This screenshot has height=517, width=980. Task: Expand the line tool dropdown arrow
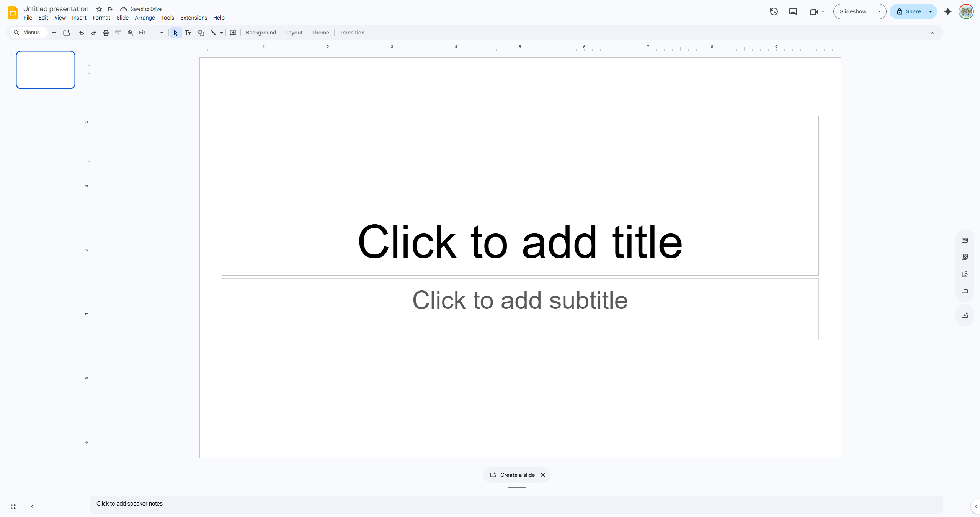pos(222,33)
